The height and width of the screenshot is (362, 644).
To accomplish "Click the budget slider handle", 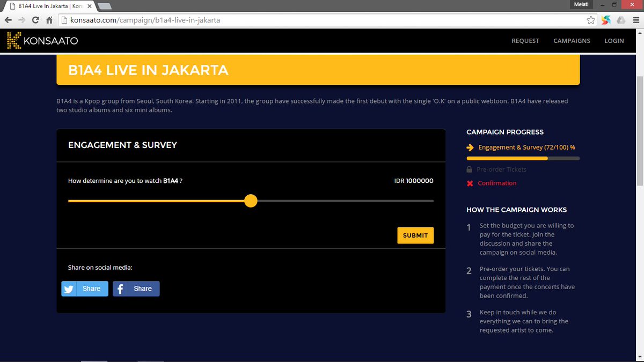I will click(251, 201).
